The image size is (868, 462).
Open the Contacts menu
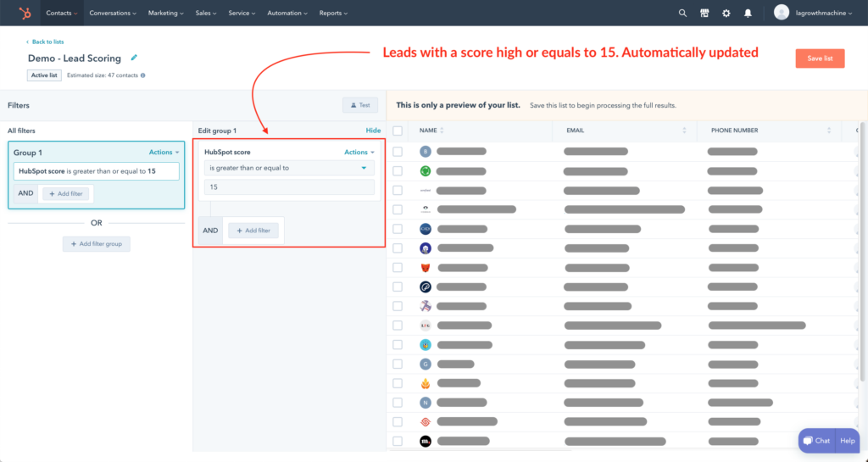coord(61,13)
